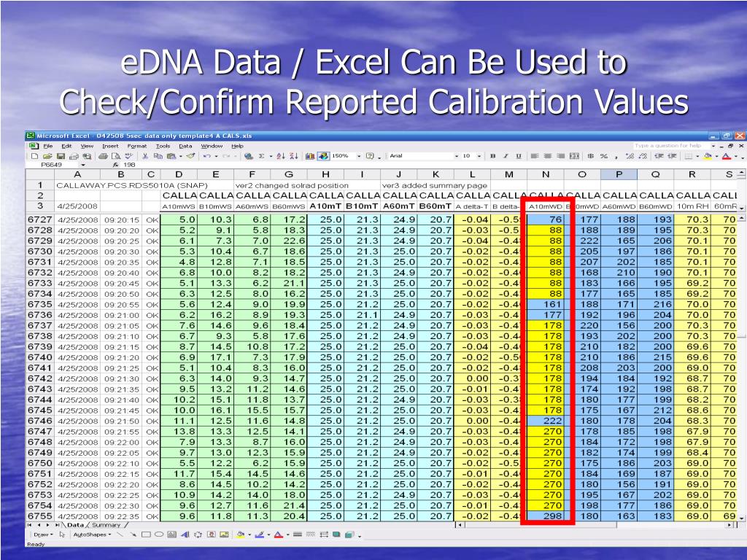The width and height of the screenshot is (747, 560).
Task: Click the Insert Hyperlink globe icon
Action: (248, 156)
